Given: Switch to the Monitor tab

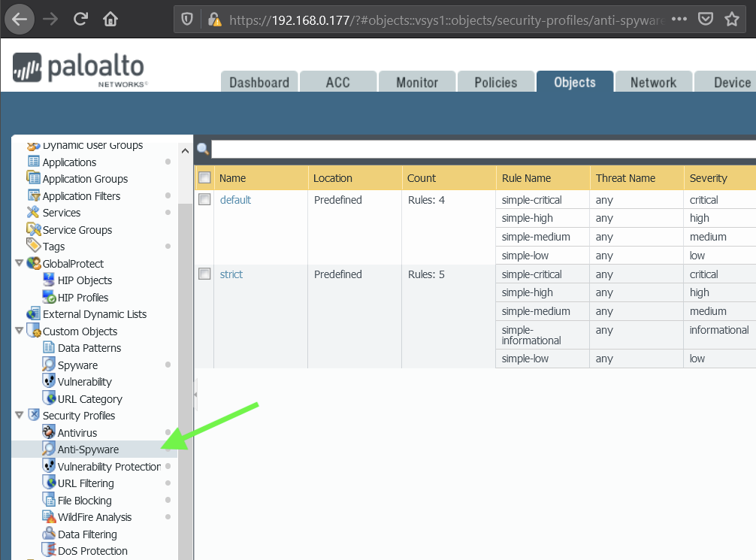Looking at the screenshot, I should coord(416,83).
